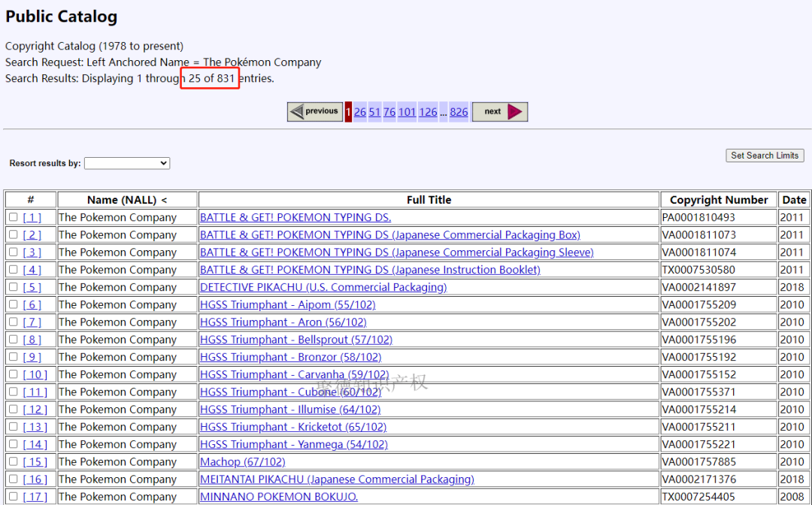Click the Date column header
This screenshot has width=812, height=505.
pos(795,200)
